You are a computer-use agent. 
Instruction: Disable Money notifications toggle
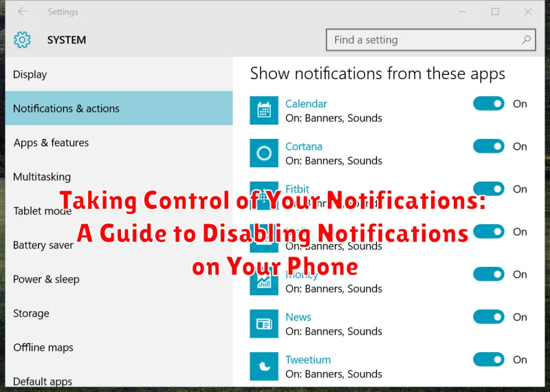click(x=489, y=274)
